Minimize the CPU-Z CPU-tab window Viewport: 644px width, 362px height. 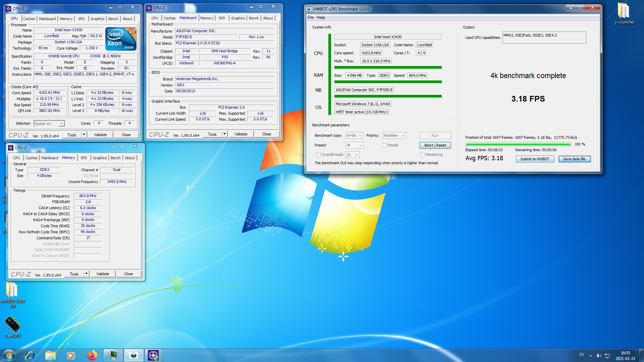(111, 7)
